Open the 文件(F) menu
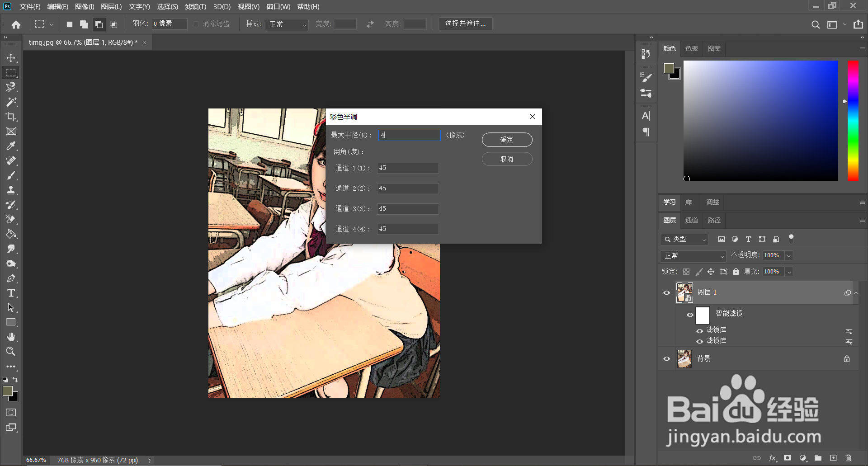Screen dimensions: 868x466 pos(30,7)
